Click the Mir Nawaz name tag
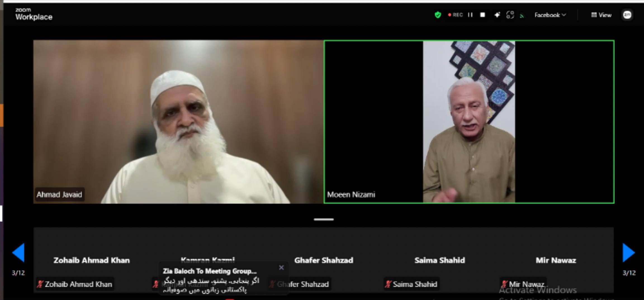 click(x=523, y=284)
